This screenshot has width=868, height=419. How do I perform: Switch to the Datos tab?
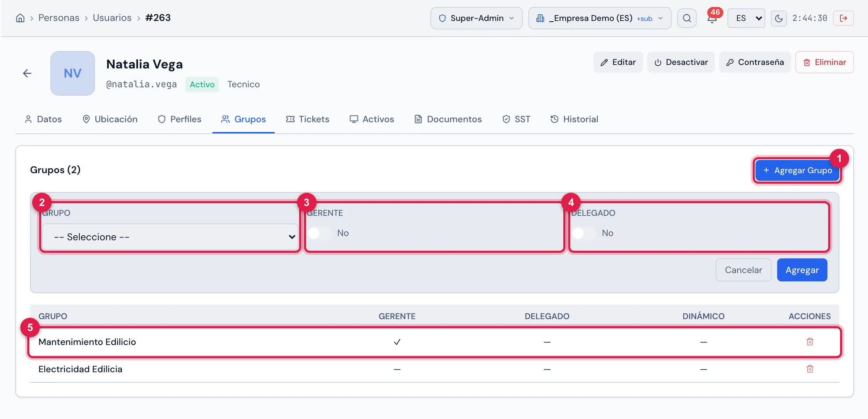[x=43, y=119]
